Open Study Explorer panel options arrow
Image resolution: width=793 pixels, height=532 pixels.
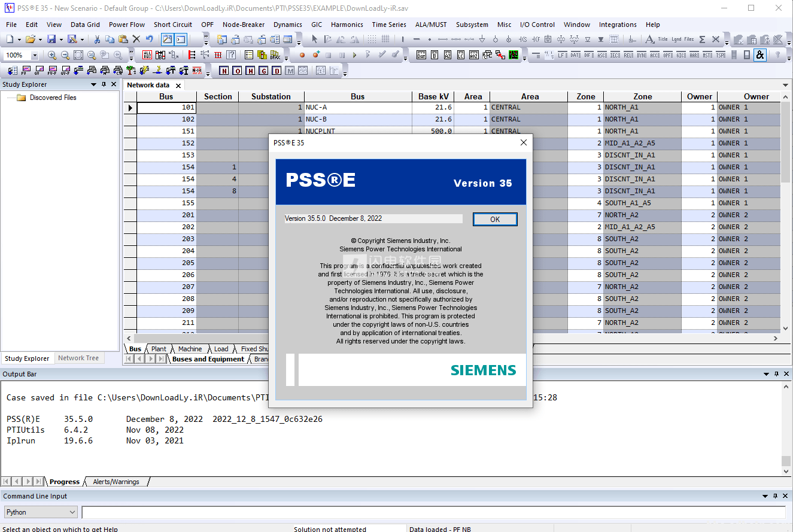pyautogui.click(x=93, y=84)
